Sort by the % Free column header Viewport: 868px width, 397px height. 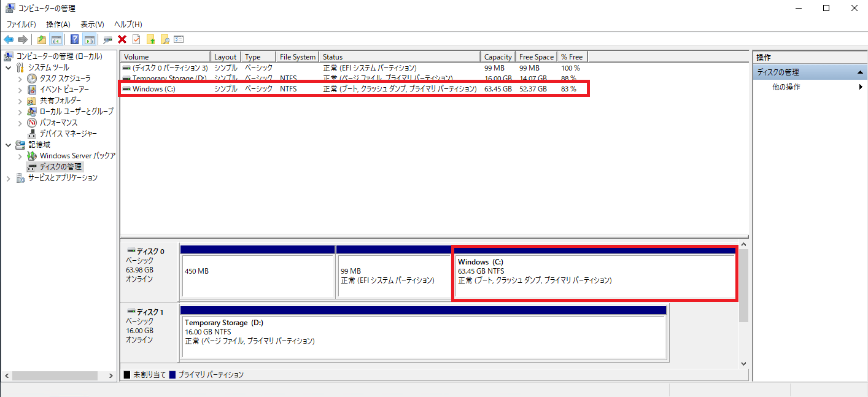click(x=572, y=56)
